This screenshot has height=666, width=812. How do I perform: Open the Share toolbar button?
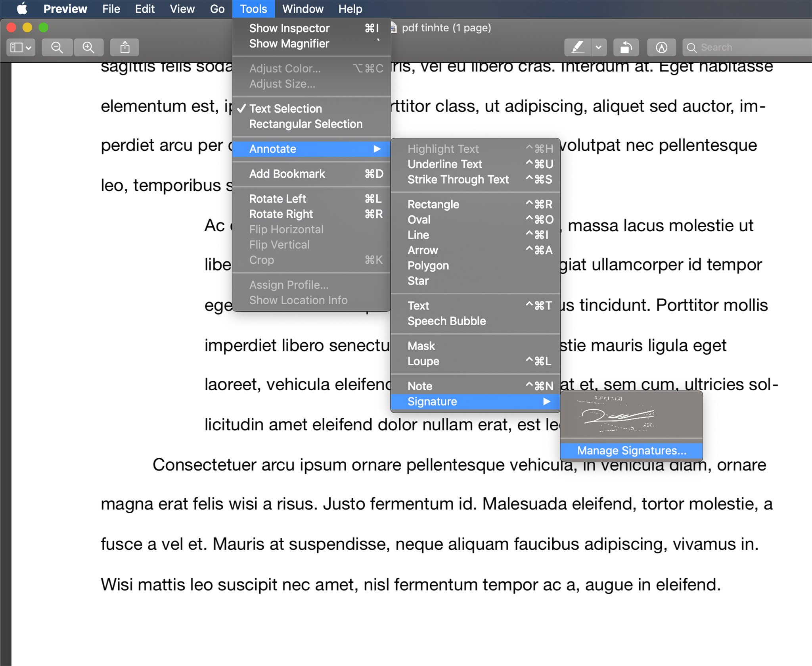125,48
